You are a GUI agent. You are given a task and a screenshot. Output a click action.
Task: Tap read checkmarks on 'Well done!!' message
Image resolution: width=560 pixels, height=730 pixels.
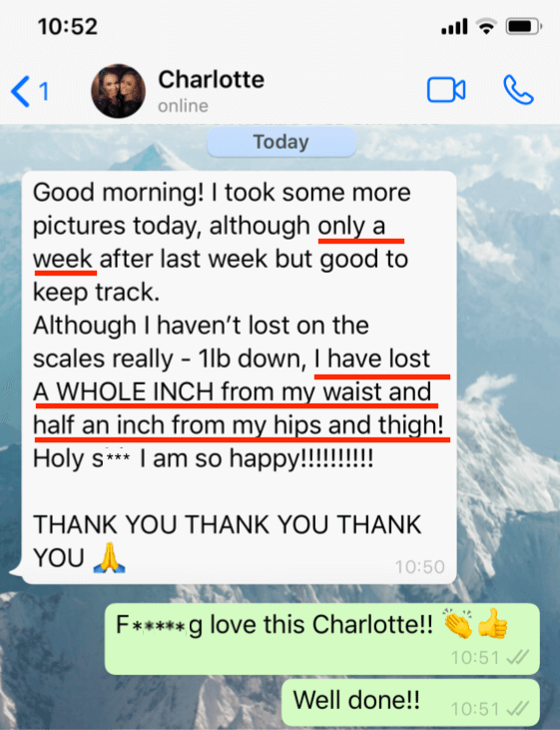pos(518,709)
